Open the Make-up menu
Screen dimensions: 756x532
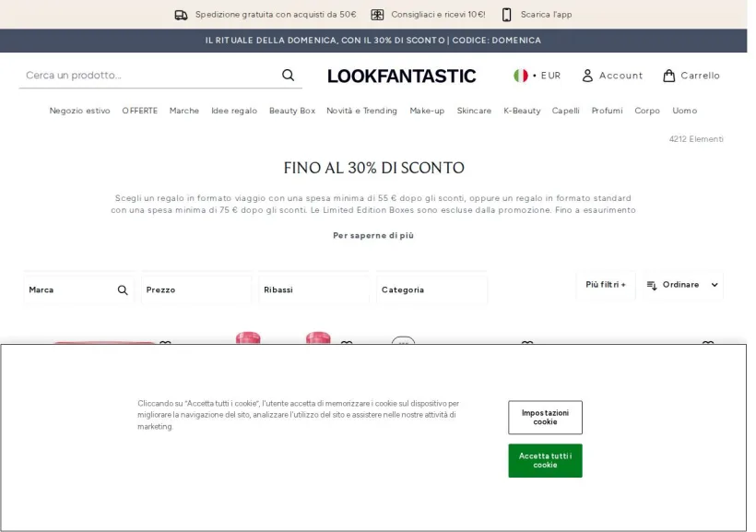(x=427, y=111)
